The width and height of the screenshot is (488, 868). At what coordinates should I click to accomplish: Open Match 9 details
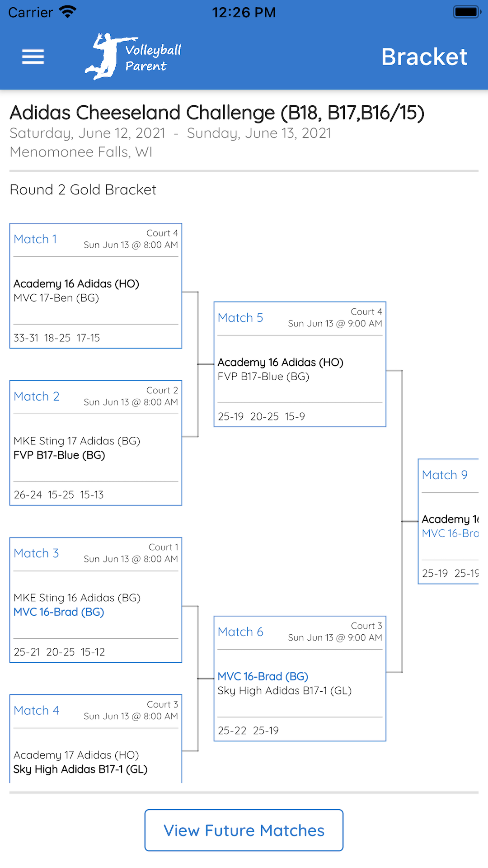click(x=445, y=475)
